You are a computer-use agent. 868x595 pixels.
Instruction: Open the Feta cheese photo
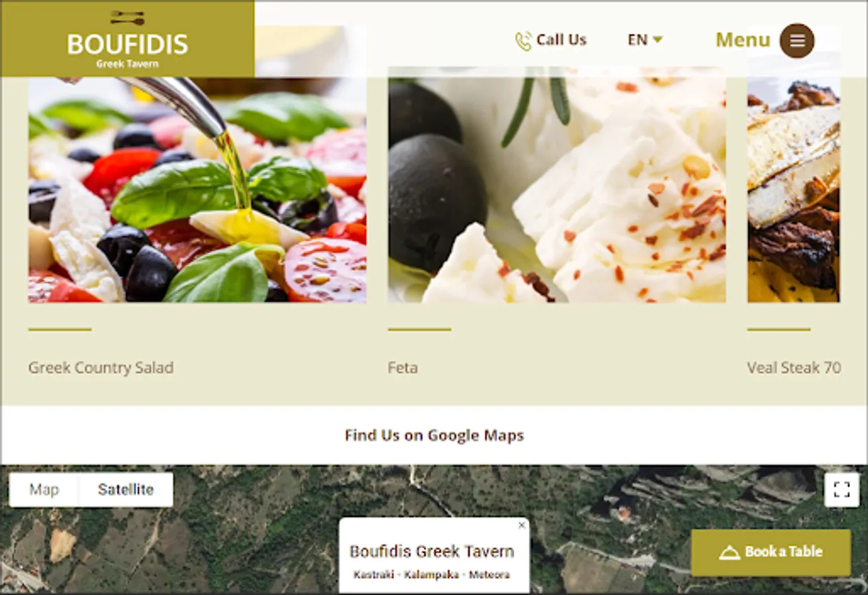point(557,185)
